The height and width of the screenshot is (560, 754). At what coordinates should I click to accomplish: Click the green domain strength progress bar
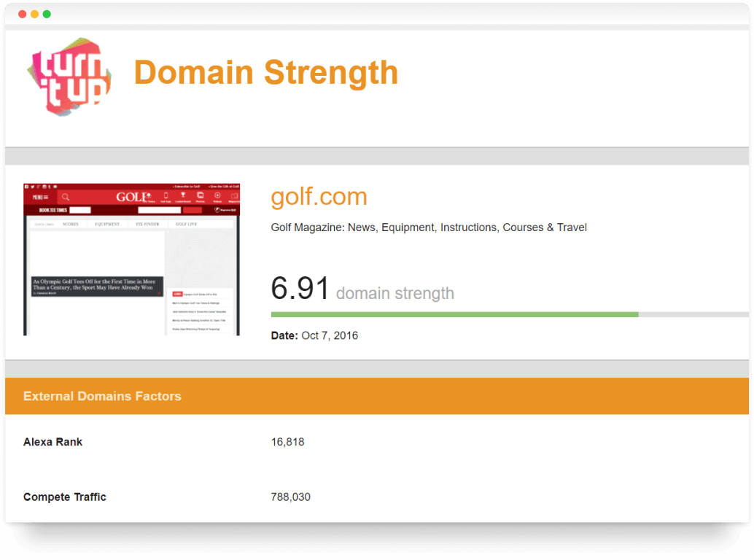click(454, 314)
